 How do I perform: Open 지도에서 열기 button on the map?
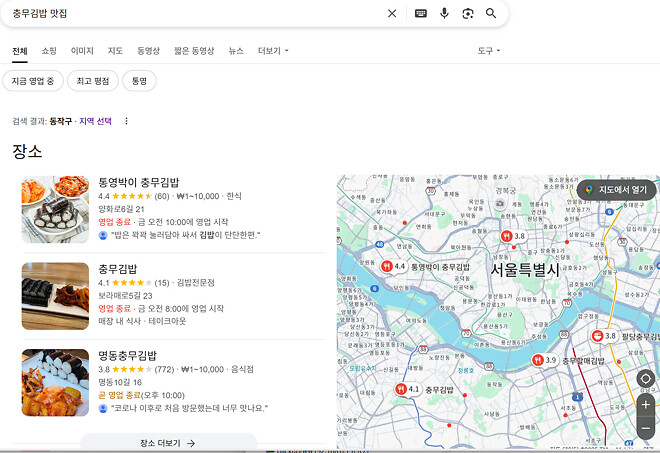point(616,190)
